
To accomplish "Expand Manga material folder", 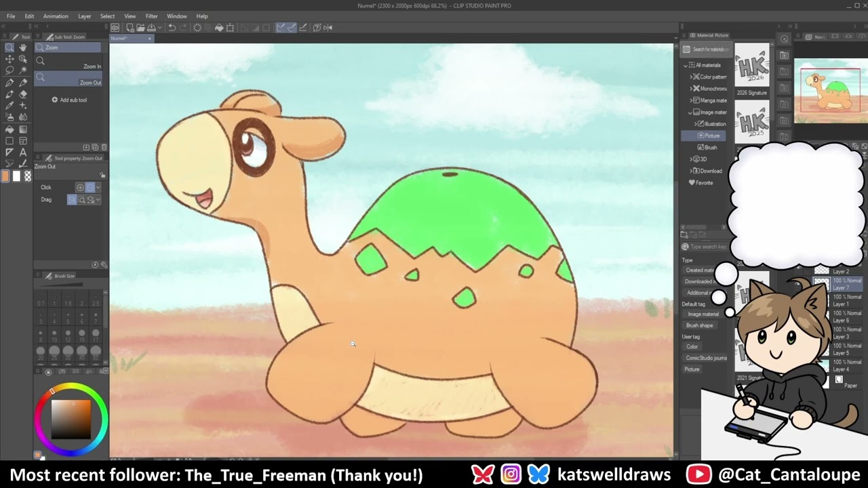I will click(x=691, y=100).
